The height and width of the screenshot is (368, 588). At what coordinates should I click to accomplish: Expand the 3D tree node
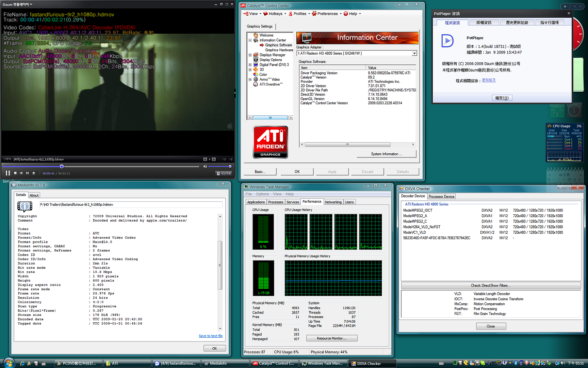[x=250, y=70]
